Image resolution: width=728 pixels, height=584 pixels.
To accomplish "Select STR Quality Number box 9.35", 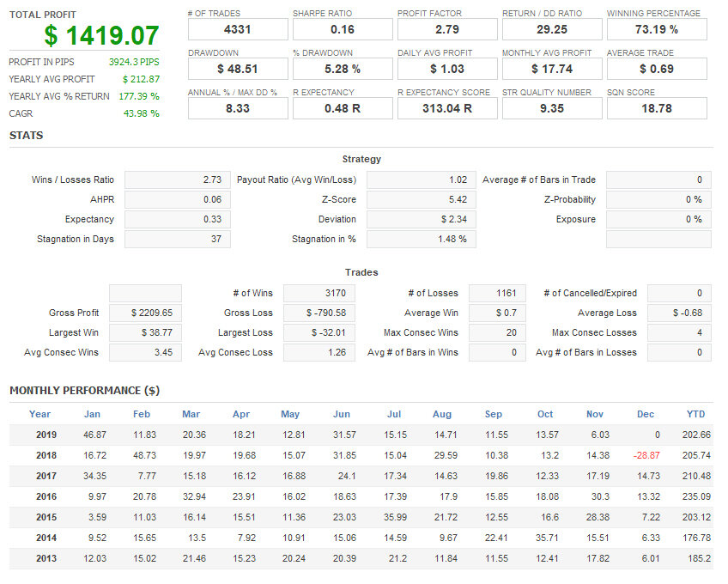I will (552, 108).
